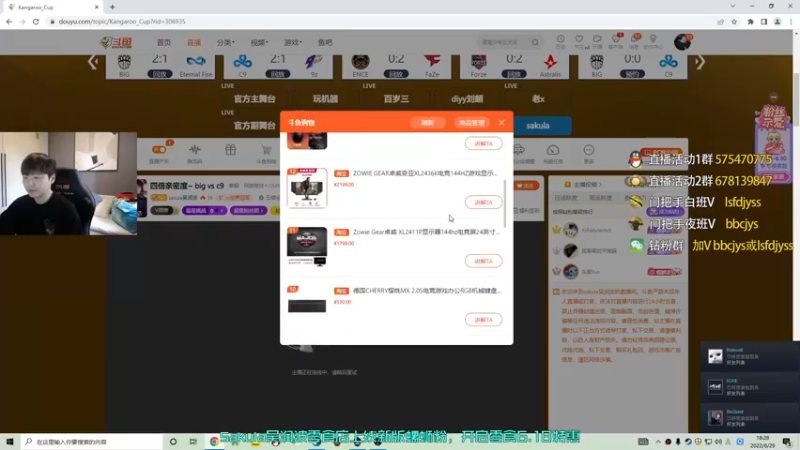Viewport: 800px width, 450px height.
Task: Open the Douyu shopping cart icon
Action: click(266, 149)
